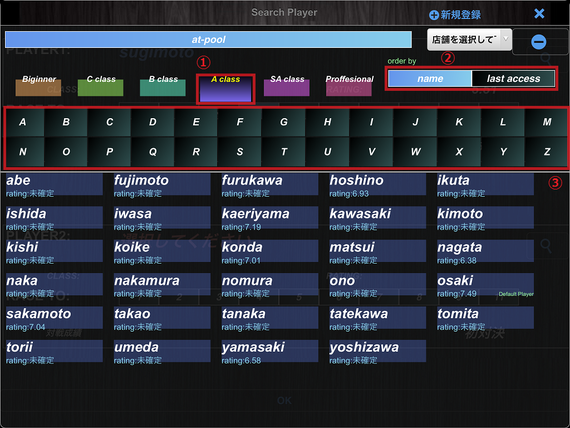Filter names by letter Z
570x428 pixels.
pyautogui.click(x=547, y=152)
